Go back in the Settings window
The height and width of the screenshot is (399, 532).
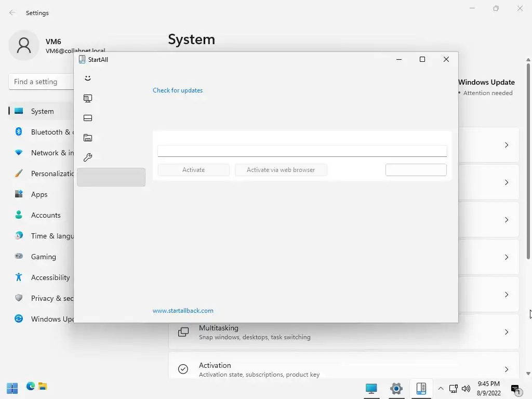click(x=12, y=12)
